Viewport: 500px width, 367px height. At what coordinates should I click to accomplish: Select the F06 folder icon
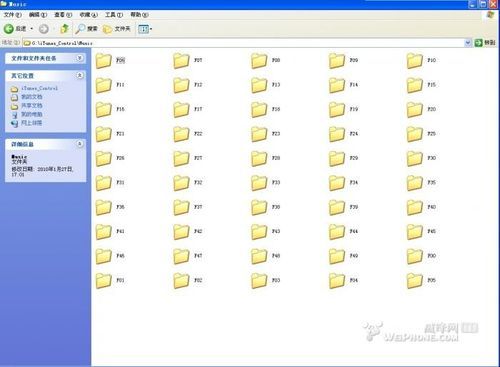click(103, 61)
